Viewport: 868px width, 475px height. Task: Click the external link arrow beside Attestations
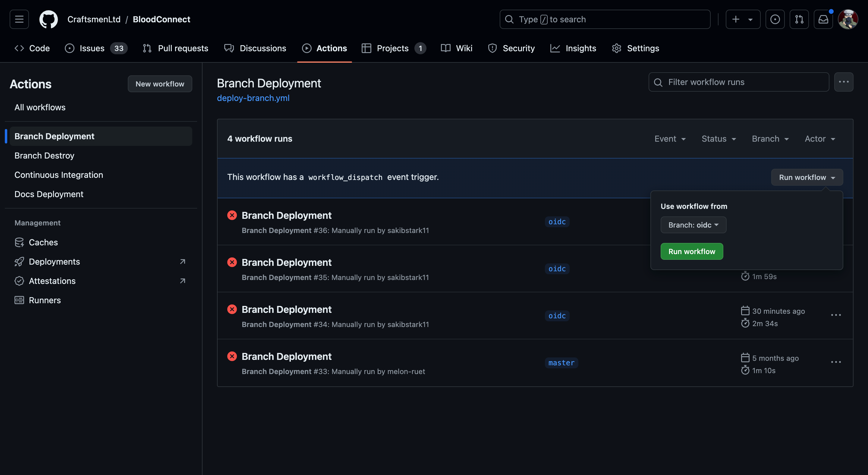click(x=183, y=281)
